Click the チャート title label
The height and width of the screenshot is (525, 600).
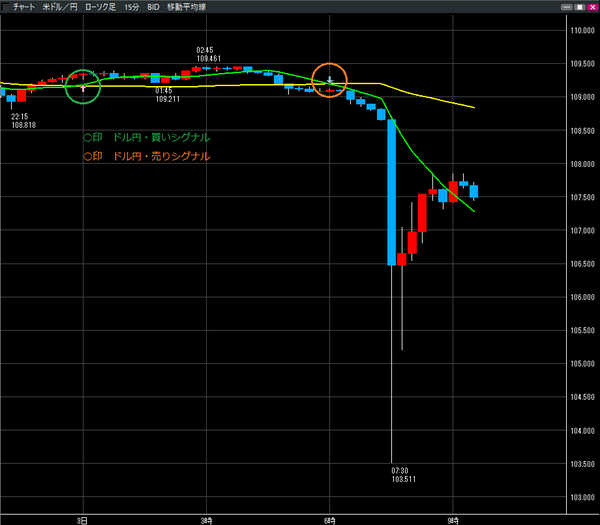pos(24,7)
